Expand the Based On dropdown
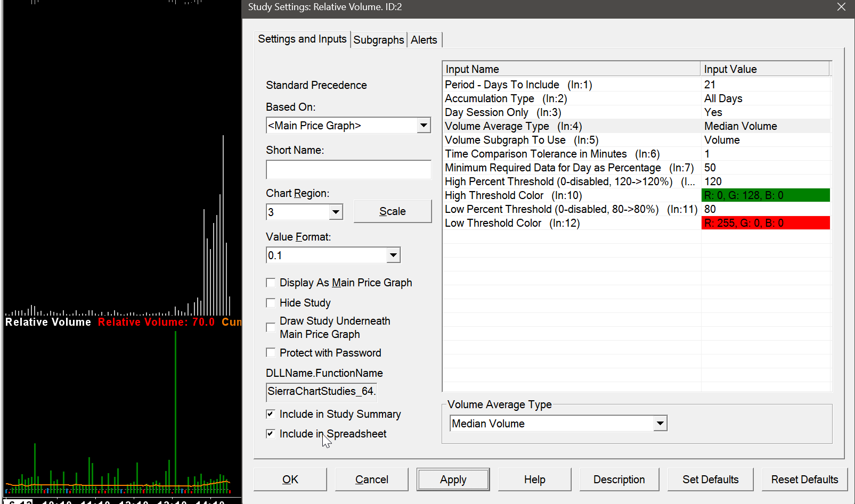 pyautogui.click(x=424, y=126)
